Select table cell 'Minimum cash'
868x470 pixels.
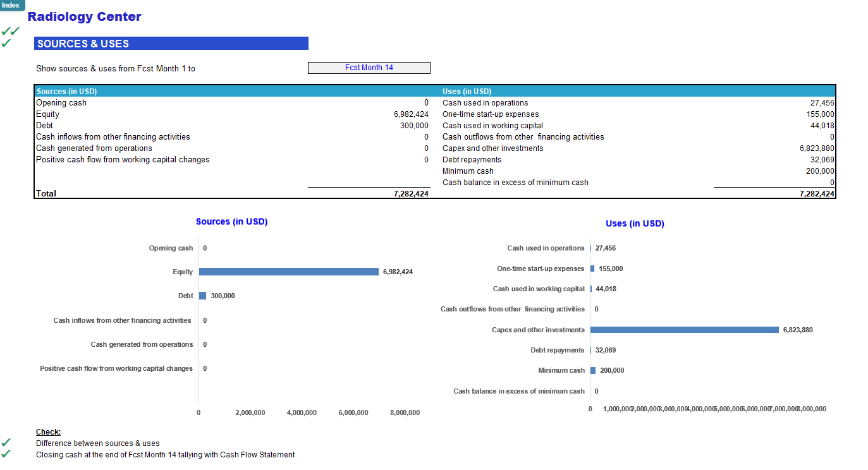pyautogui.click(x=468, y=171)
